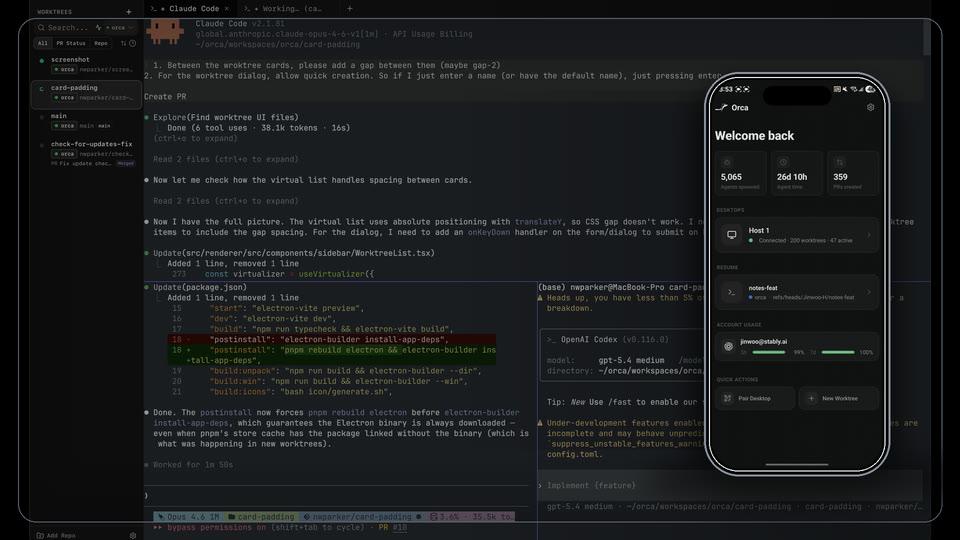Viewport: 960px width, 540px height.
Task: Tap the 26d 10h Agent time card
Action: point(797,173)
